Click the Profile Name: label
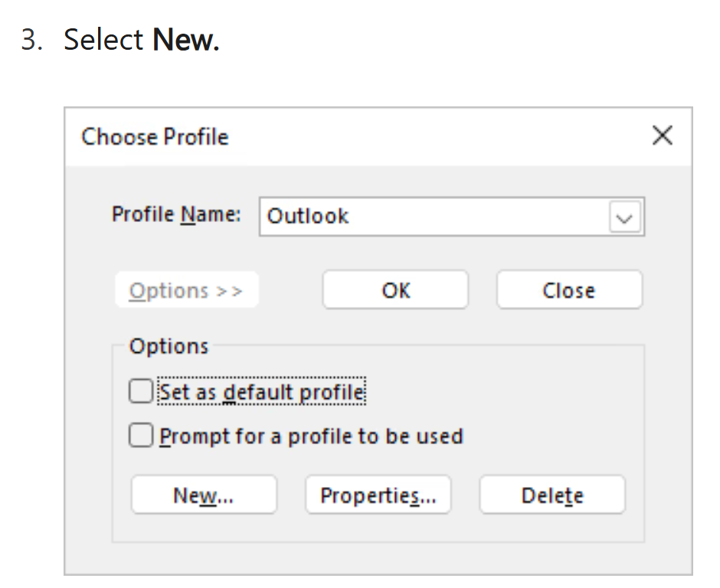Viewport: 720px width, 588px height. [176, 214]
